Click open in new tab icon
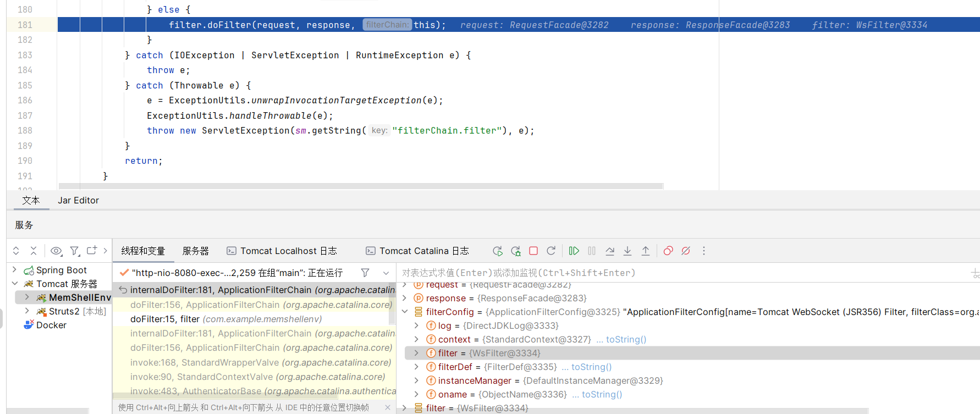Screen dimensions: 980x414 [92, 251]
